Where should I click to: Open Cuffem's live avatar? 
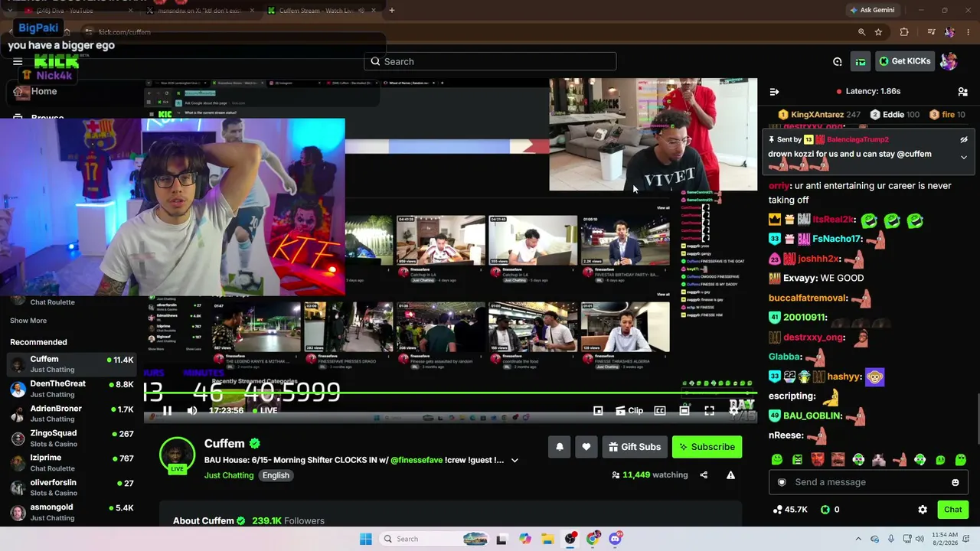[x=177, y=455]
